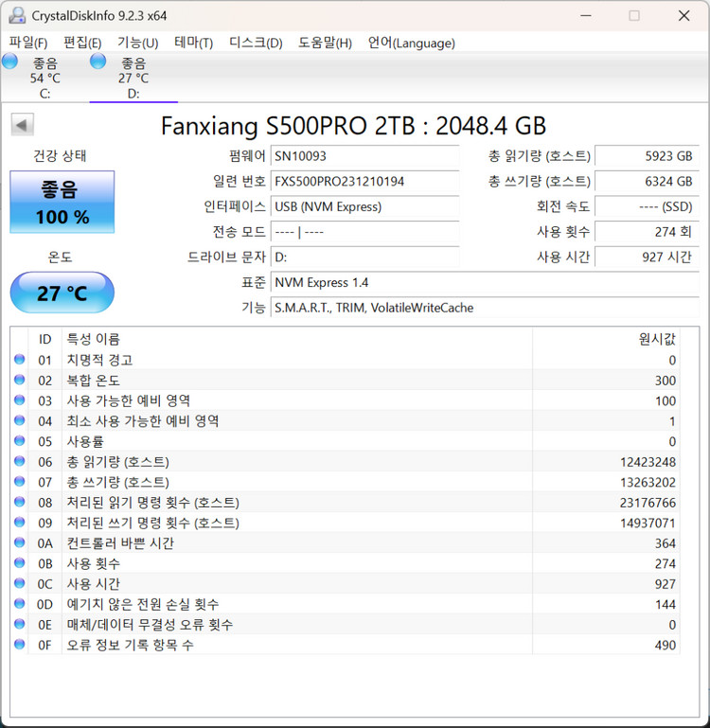Click status orb of row 03 사용 가능한 예비 영역
Image resolution: width=710 pixels, height=728 pixels.
point(20,400)
